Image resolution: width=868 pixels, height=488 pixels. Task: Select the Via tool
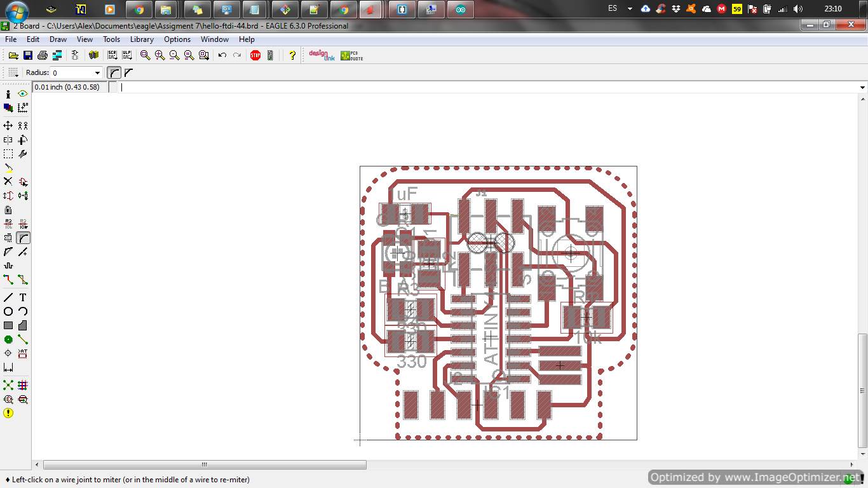coord(8,339)
